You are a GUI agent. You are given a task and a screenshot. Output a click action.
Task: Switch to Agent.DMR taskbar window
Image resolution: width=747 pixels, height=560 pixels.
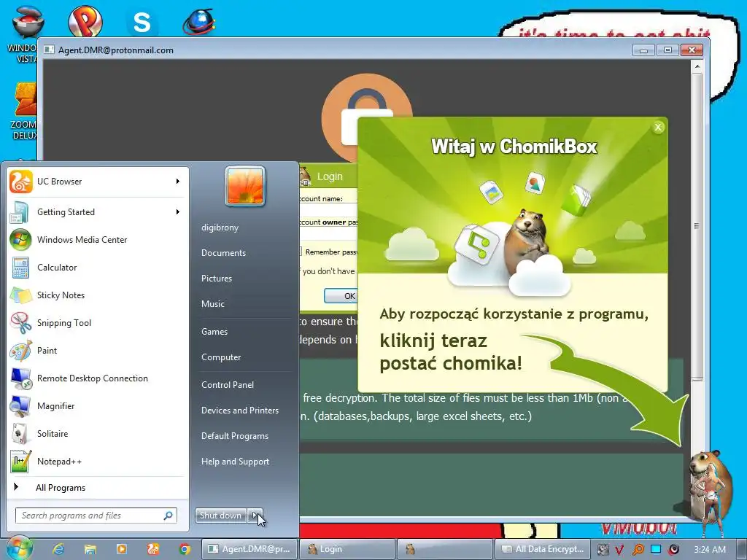click(249, 549)
